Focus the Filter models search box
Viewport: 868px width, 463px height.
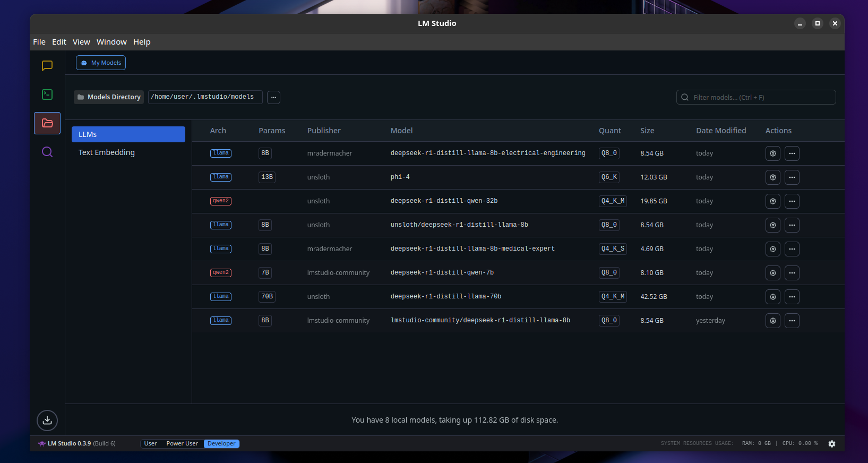point(756,97)
